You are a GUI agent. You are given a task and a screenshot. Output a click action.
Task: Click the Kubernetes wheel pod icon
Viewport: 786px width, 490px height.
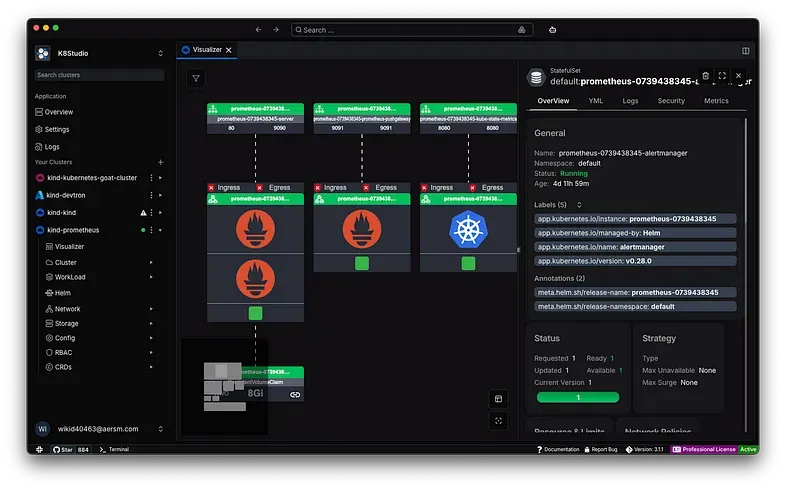(466, 229)
